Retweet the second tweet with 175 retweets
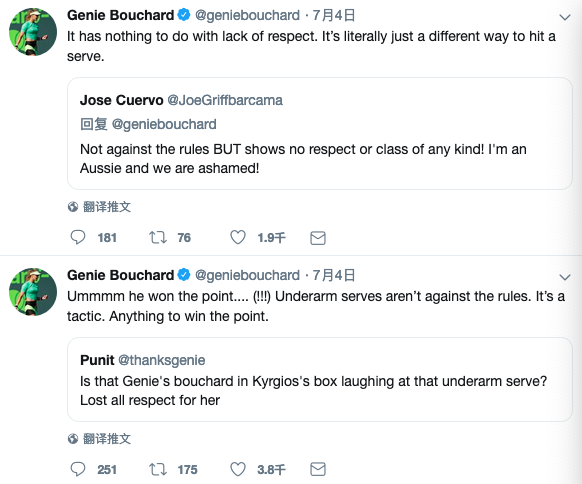Viewport: 582px width, 484px height. [158, 470]
